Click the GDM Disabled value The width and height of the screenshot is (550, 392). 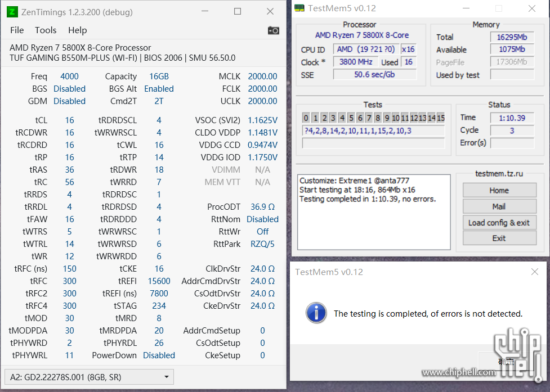click(x=69, y=101)
